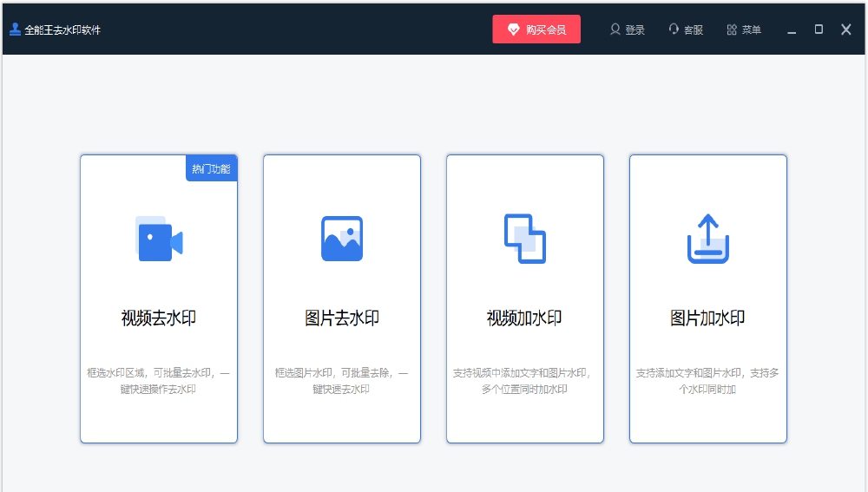The height and width of the screenshot is (492, 868).
Task: Open 客服 customer service text
Action: pos(694,30)
